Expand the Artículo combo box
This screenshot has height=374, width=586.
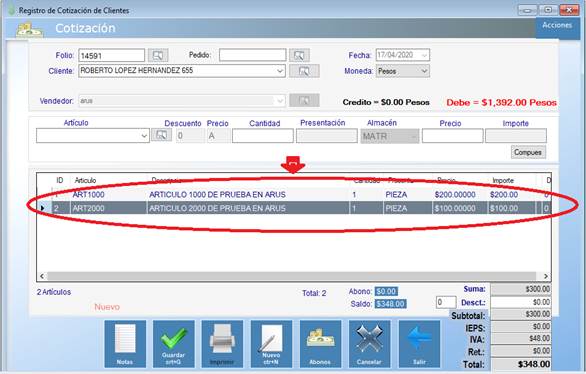144,136
